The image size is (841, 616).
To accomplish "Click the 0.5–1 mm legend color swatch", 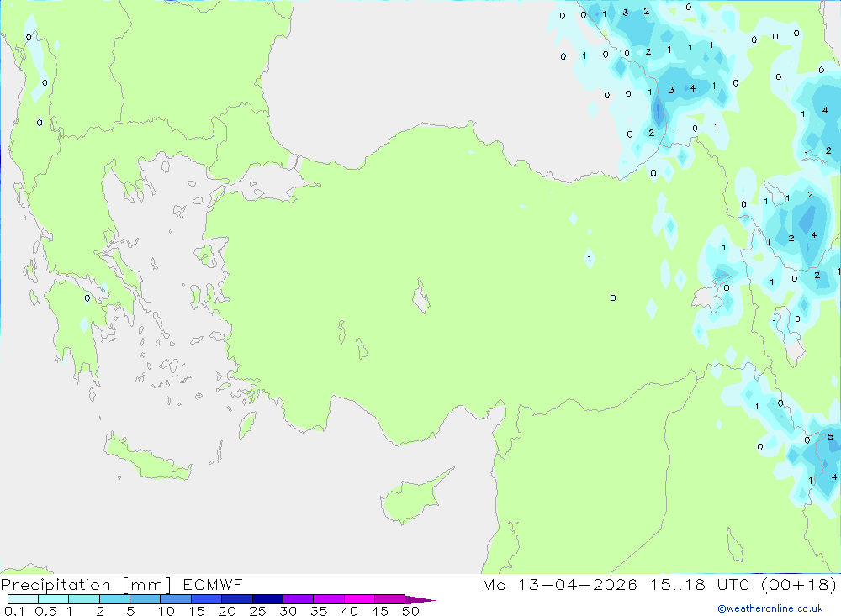I will pos(54,599).
